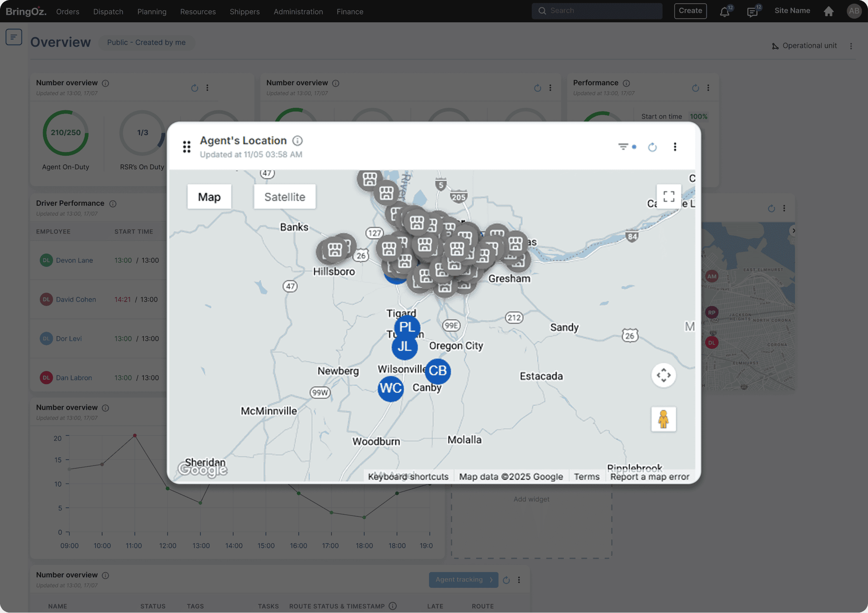The image size is (868, 613).
Task: Open Agent's Location three-dot options menu
Action: coord(675,147)
